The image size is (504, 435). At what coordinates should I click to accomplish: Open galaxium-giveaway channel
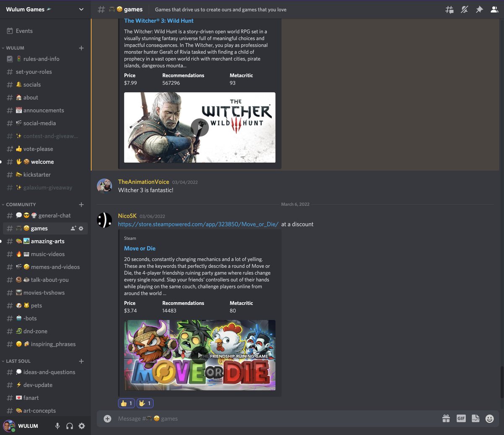click(45, 188)
